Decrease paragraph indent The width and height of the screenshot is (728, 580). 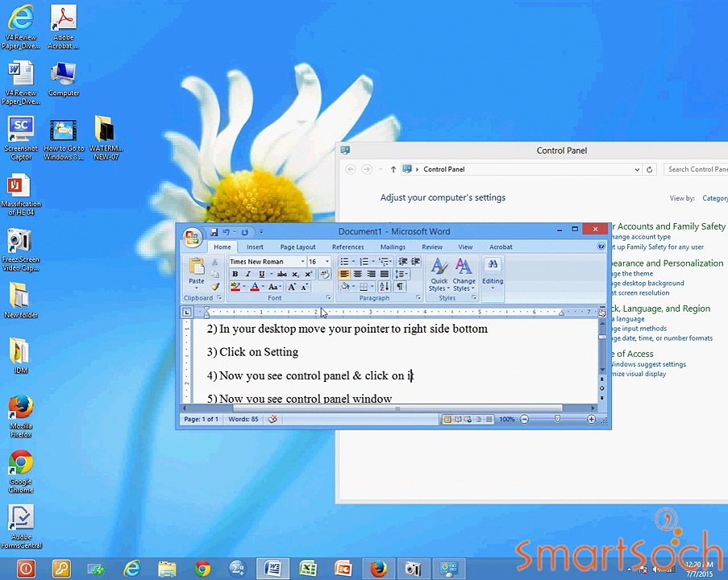point(402,262)
